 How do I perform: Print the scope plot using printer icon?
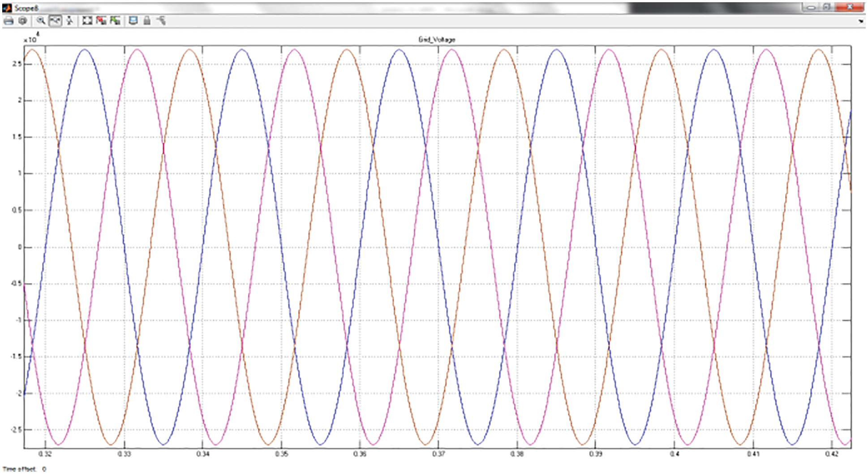pos(8,21)
